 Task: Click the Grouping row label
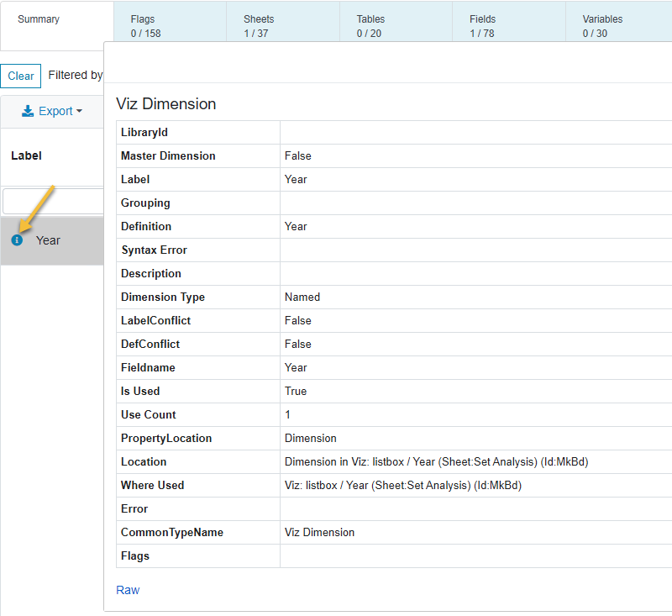tap(145, 203)
